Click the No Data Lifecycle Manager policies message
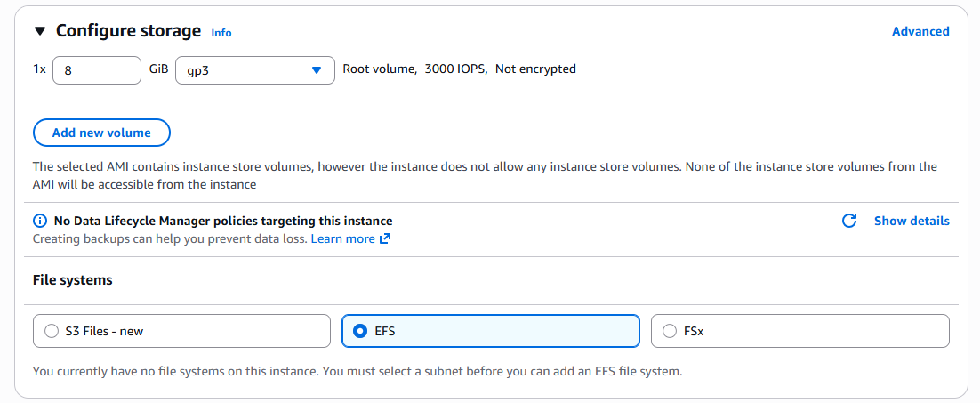The image size is (980, 403). tap(223, 221)
